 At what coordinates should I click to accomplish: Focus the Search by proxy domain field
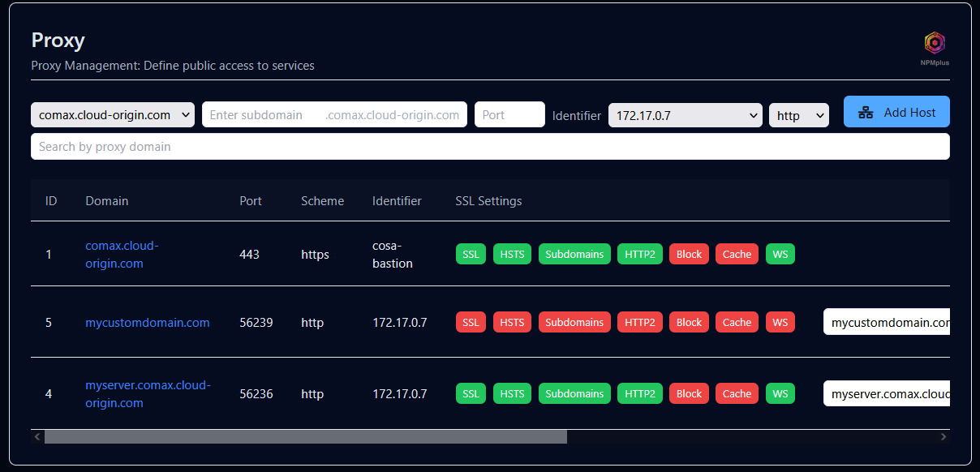(490, 147)
